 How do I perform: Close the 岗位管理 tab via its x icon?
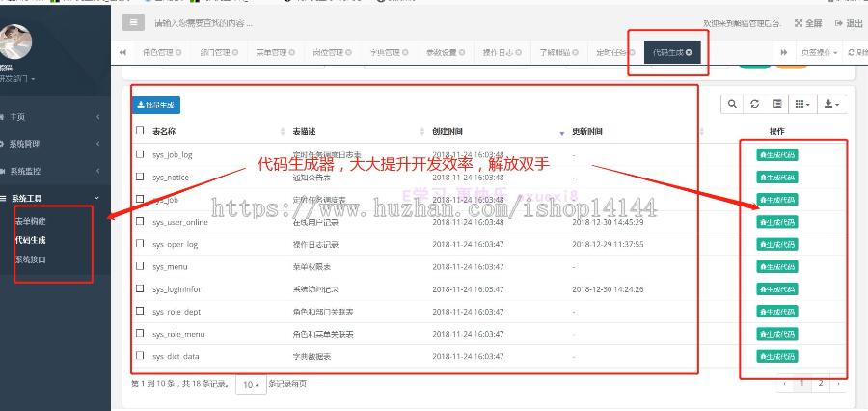coord(349,53)
